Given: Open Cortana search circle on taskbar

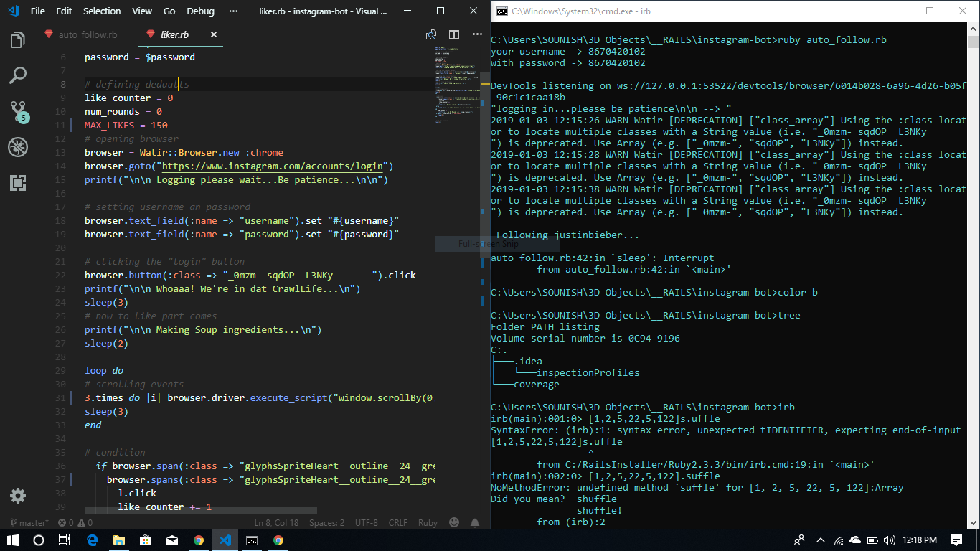Looking at the screenshot, I should coord(39,540).
